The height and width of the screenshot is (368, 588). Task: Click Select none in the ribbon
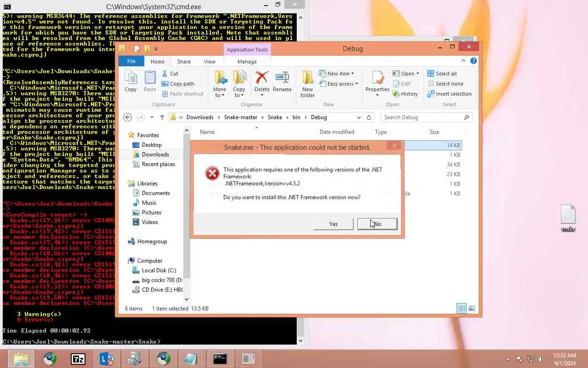click(x=445, y=84)
